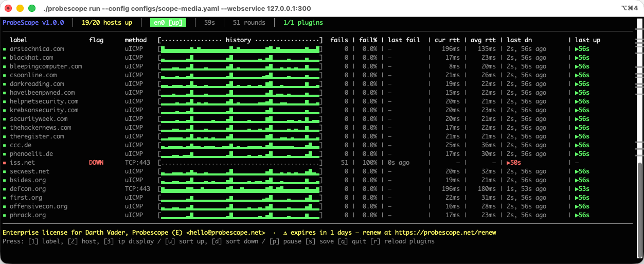The image size is (644, 264).
Task: Select the helpnetsecurity.com host label
Action: click(44, 101)
